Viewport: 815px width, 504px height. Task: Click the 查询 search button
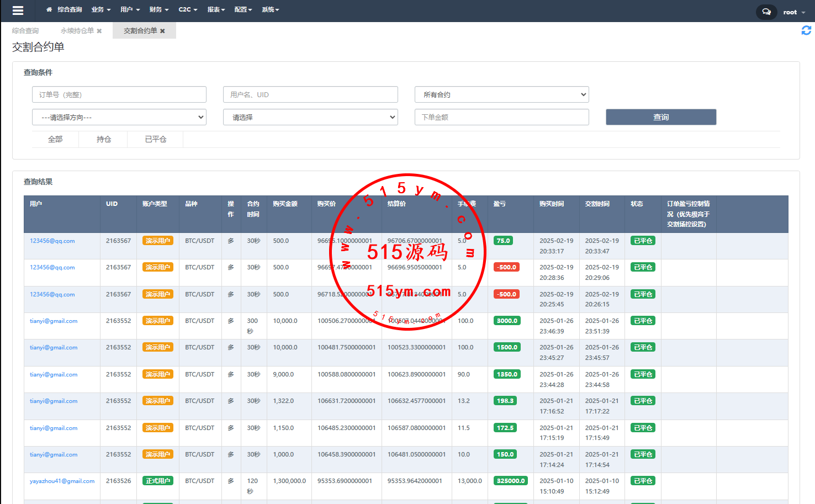click(660, 117)
